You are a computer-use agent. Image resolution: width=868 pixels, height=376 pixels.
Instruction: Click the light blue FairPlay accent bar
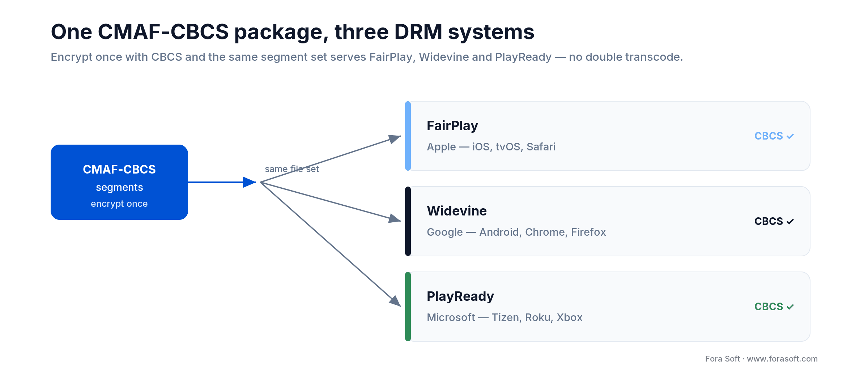(x=408, y=136)
